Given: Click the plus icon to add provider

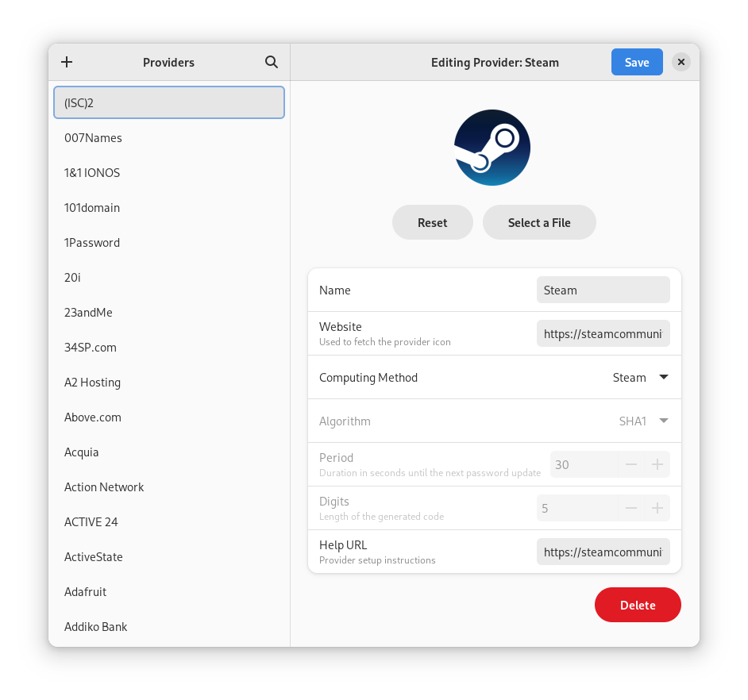Looking at the screenshot, I should point(67,62).
